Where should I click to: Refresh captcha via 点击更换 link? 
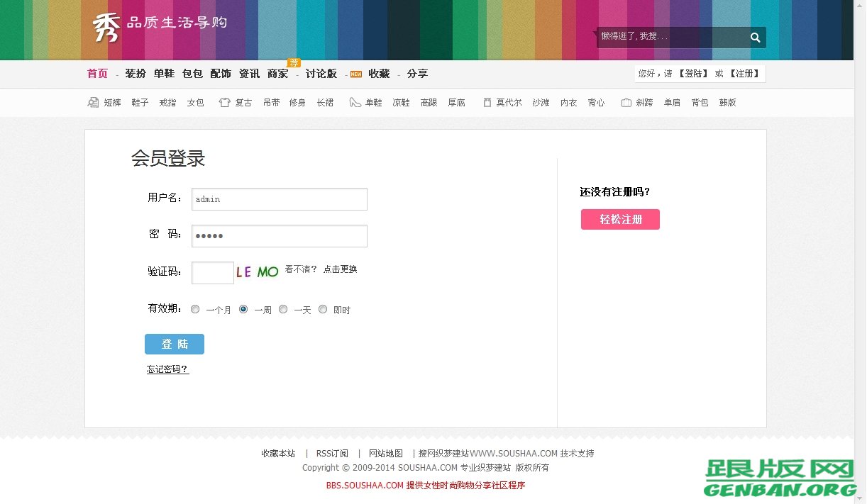click(340, 269)
